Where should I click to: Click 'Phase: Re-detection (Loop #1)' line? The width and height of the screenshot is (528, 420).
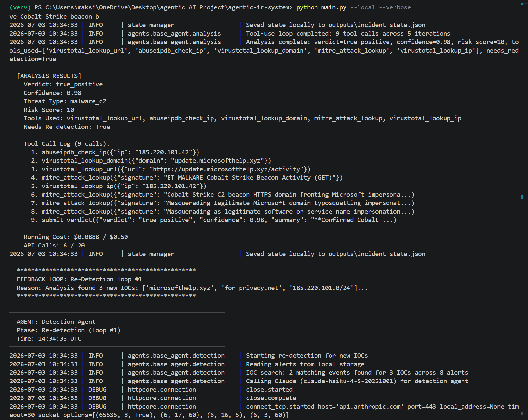tap(69, 330)
